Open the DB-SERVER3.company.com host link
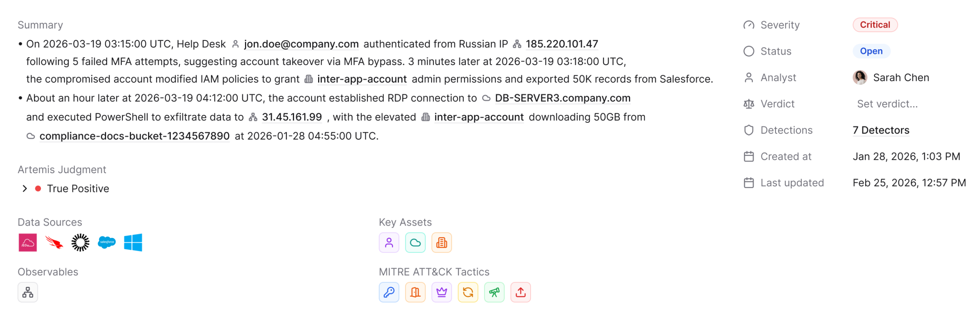 click(x=562, y=98)
